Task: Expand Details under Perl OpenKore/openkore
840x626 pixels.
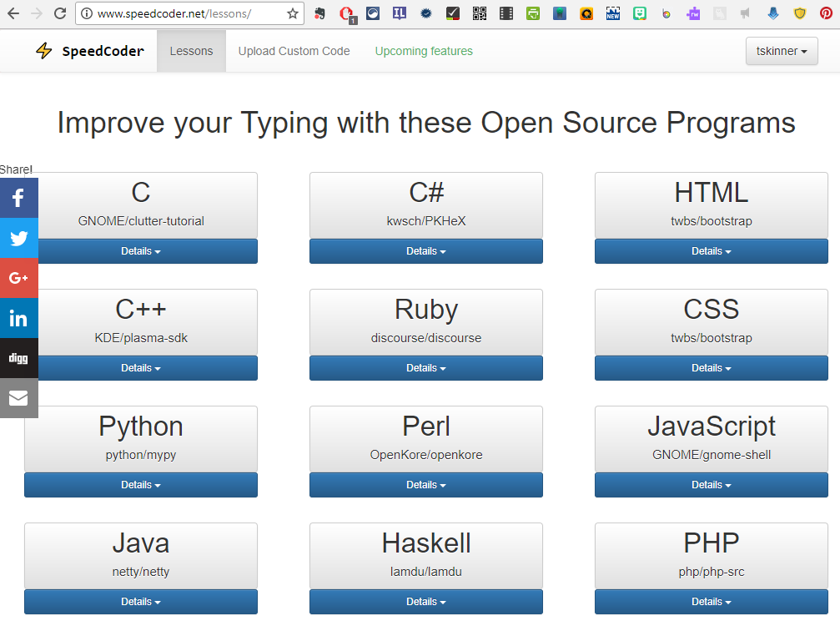Action: 426,485
